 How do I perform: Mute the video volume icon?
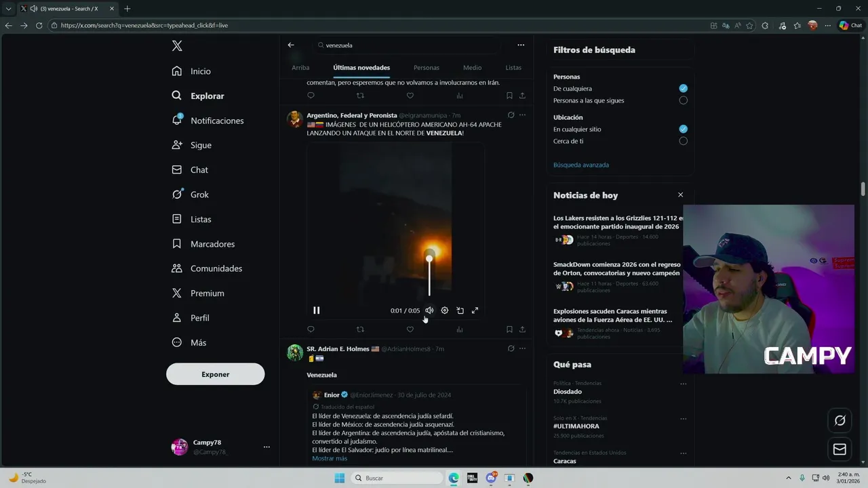[429, 310]
